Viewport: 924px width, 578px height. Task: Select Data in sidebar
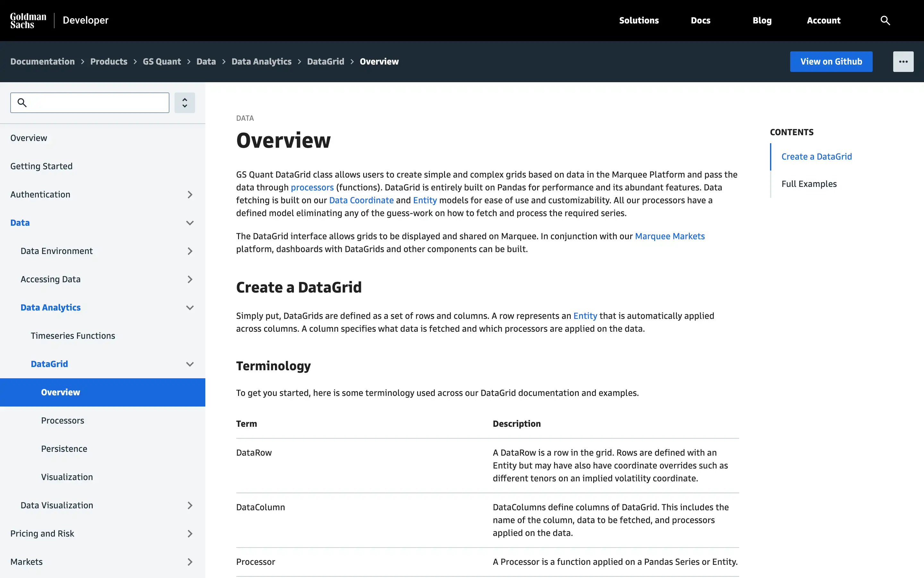[20, 223]
